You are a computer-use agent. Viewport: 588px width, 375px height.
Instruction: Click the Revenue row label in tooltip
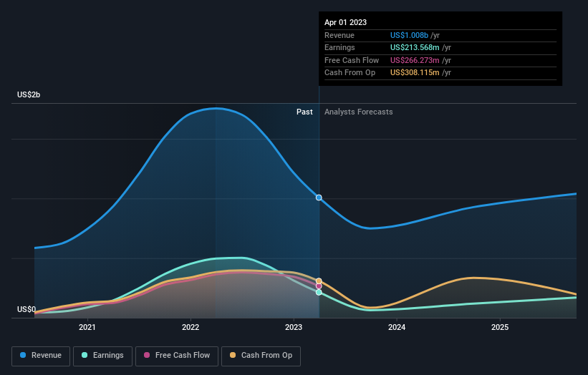click(339, 35)
